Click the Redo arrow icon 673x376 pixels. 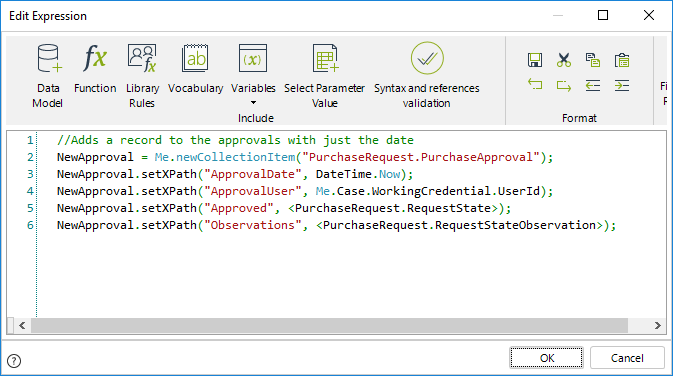coord(564,85)
